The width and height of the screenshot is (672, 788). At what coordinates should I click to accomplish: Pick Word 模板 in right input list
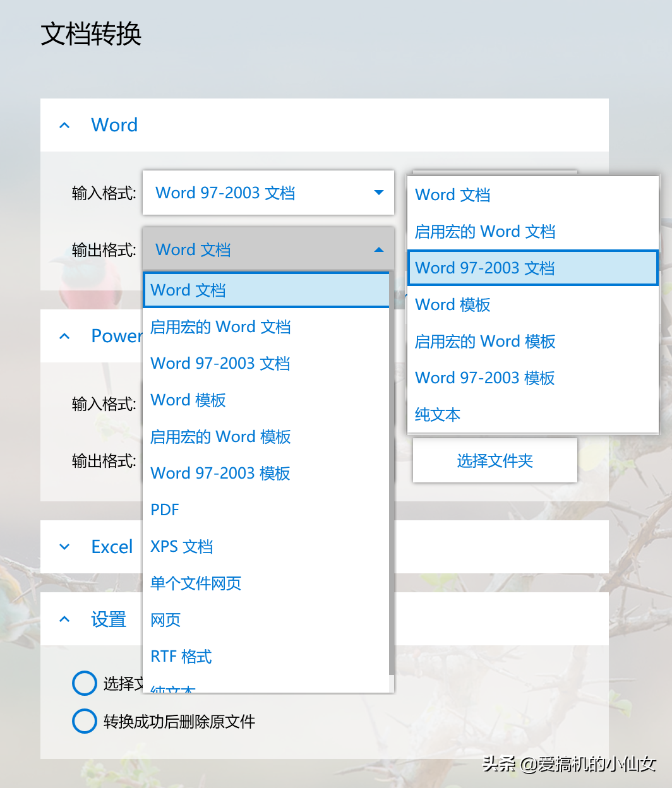pyautogui.click(x=533, y=304)
